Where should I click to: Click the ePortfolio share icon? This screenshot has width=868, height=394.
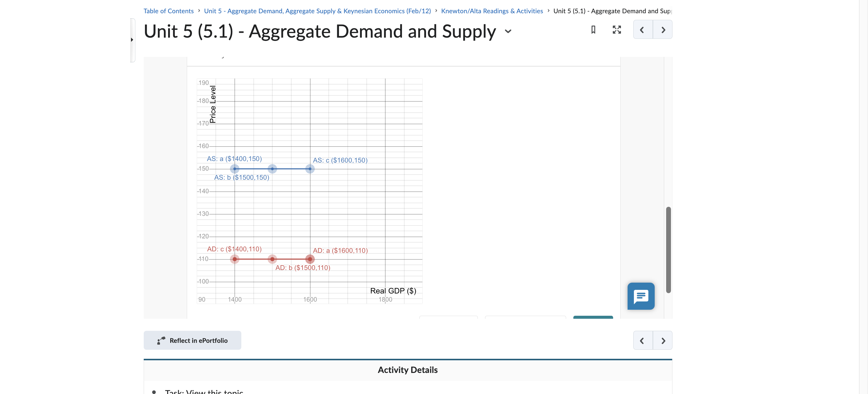tap(161, 340)
